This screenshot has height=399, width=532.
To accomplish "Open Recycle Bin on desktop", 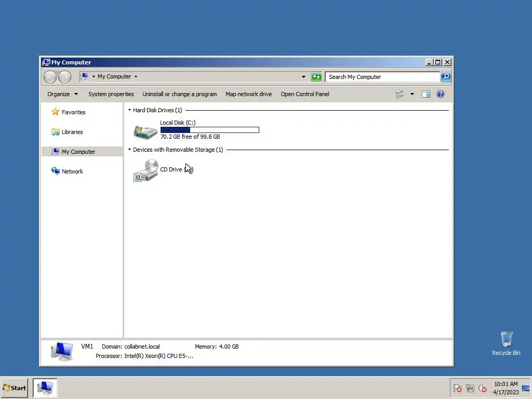I will (506, 343).
